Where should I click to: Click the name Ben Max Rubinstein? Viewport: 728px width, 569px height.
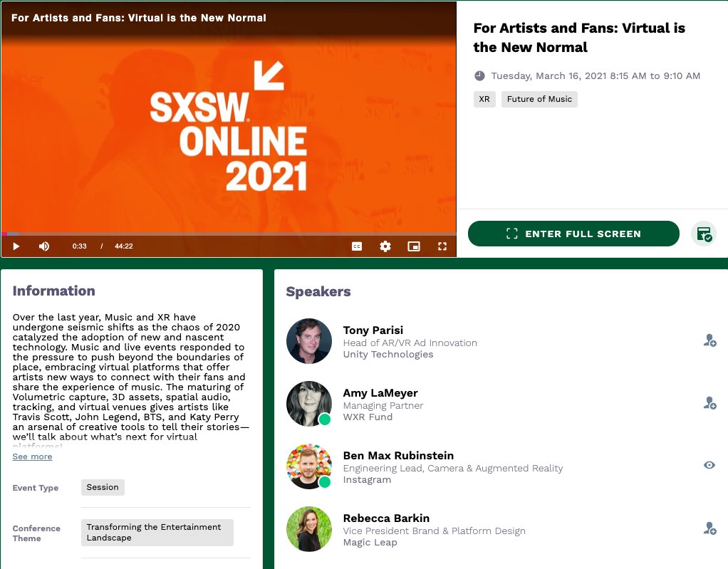tap(398, 456)
